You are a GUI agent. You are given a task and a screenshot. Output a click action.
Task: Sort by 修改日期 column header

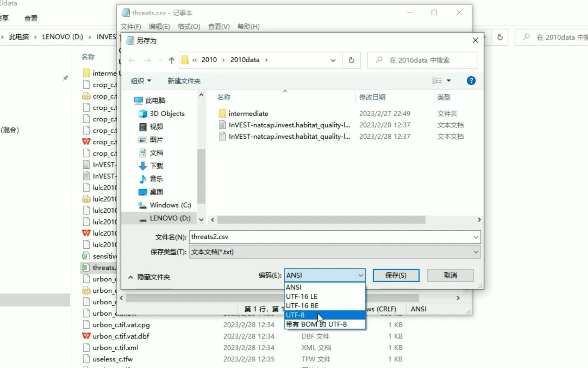372,97
